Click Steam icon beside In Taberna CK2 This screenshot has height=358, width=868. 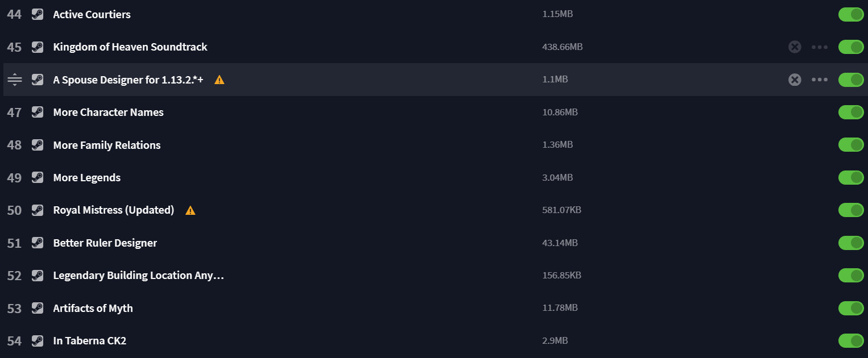click(x=38, y=341)
